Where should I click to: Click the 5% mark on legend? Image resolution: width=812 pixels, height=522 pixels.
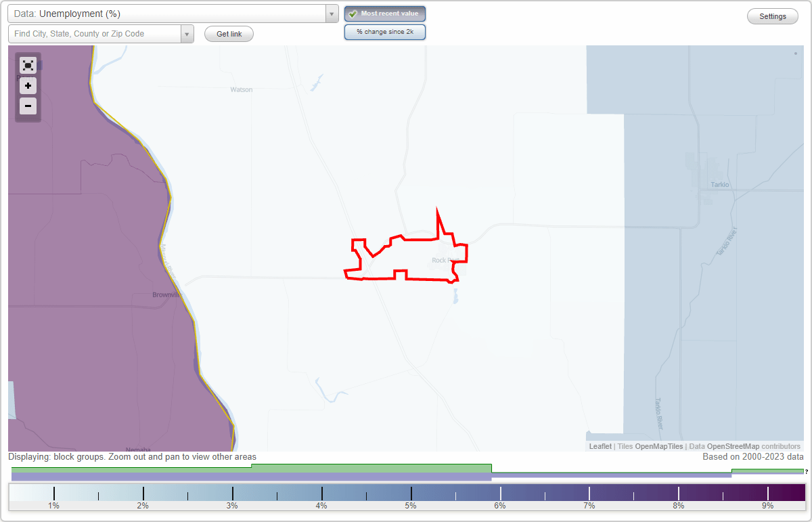tap(411, 505)
